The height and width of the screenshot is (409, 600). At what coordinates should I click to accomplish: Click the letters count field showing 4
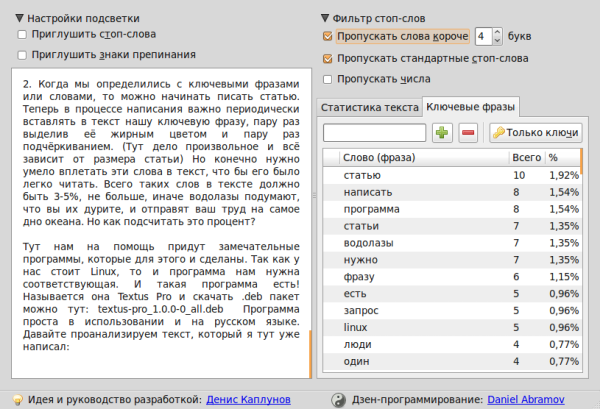(484, 37)
